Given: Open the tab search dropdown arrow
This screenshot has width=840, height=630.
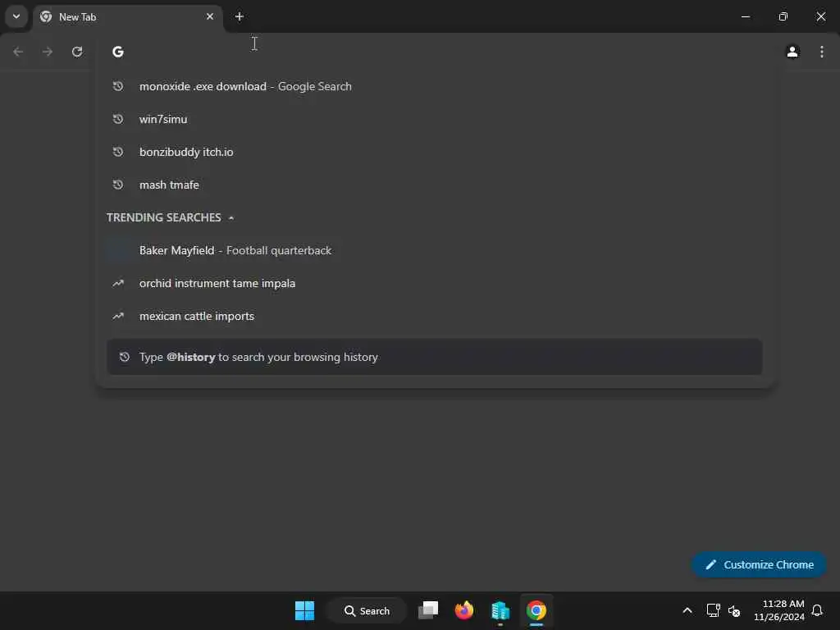Looking at the screenshot, I should [x=16, y=16].
